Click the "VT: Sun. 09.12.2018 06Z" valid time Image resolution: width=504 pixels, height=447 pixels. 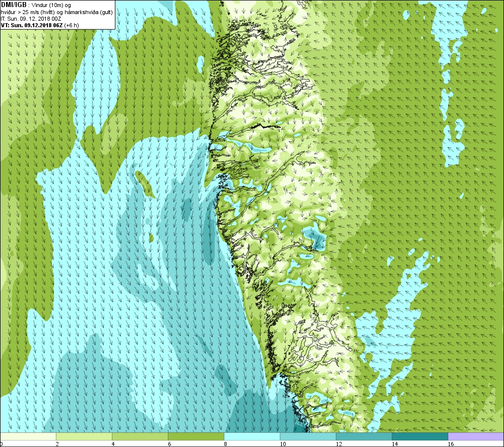[32, 25]
